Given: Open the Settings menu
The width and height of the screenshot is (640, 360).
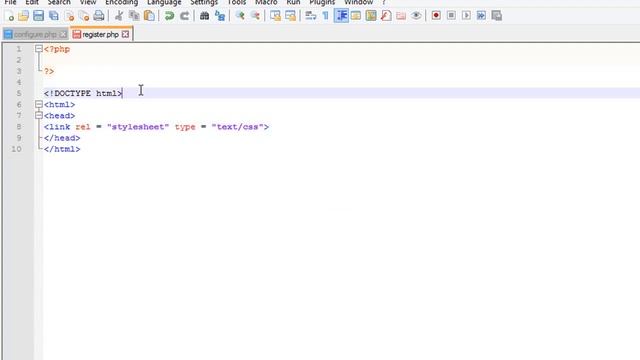Looking at the screenshot, I should (x=204, y=2).
